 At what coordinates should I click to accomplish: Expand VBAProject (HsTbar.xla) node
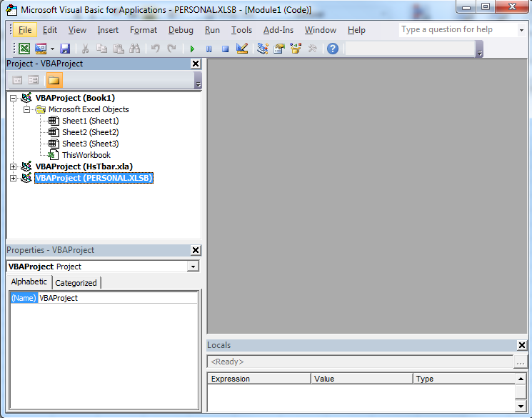pyautogui.click(x=13, y=166)
